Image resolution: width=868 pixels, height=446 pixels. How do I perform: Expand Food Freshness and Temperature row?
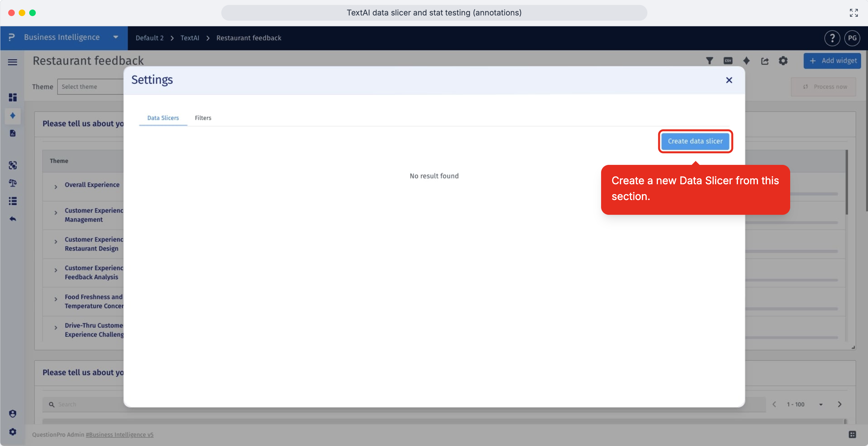pyautogui.click(x=55, y=299)
